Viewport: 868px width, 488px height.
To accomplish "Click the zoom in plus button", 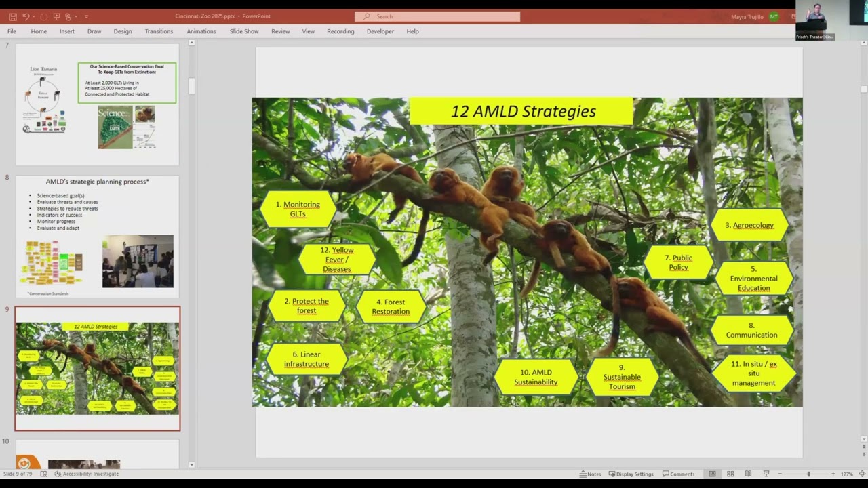I will tap(835, 474).
